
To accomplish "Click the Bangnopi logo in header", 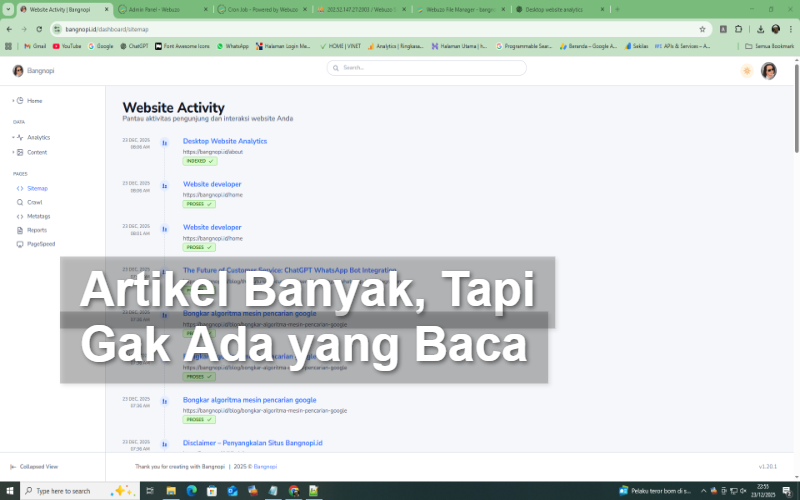I will 18,71.
